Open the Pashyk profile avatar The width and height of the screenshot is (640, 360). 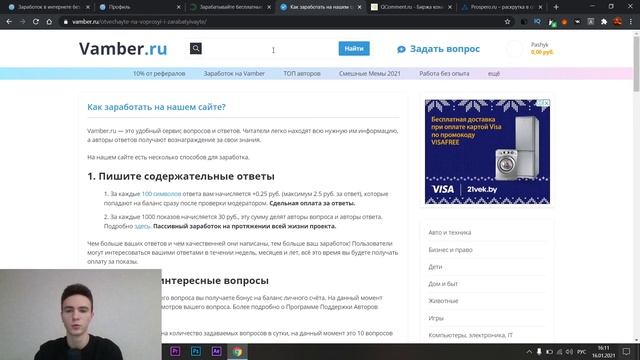(x=515, y=49)
